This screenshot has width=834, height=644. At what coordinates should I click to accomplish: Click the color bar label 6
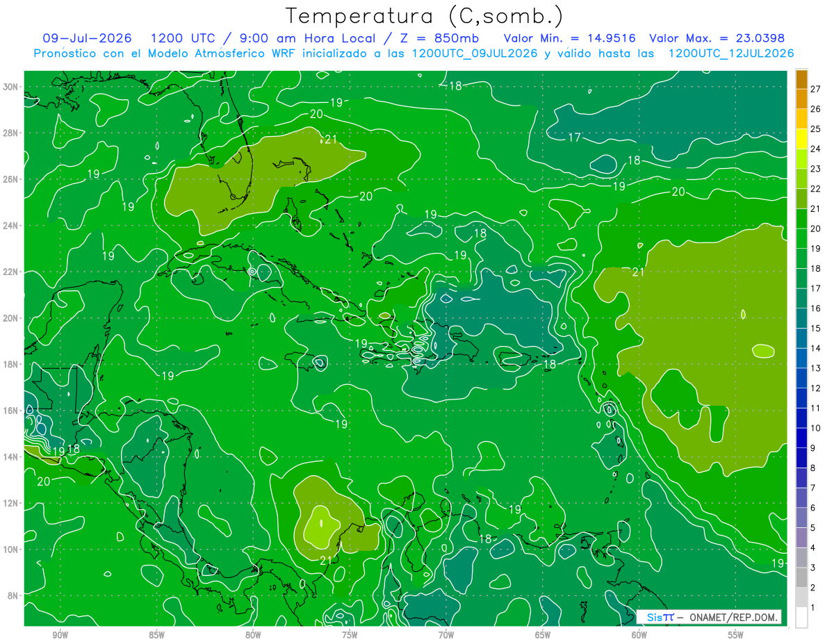pyautogui.click(x=813, y=508)
